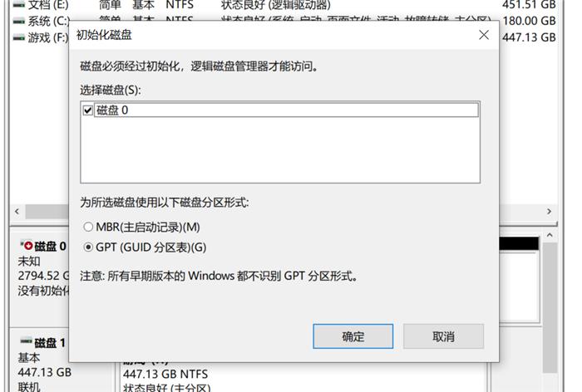Click the 取消 button
This screenshot has width=582, height=392.
443,336
